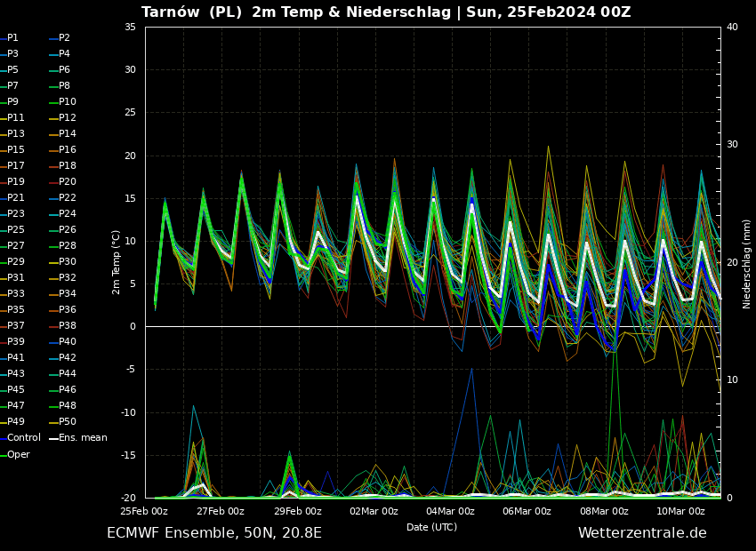The height and width of the screenshot is (551, 756).
Task: Click the "10Mar 00z" date tick label
Action: tap(680, 511)
